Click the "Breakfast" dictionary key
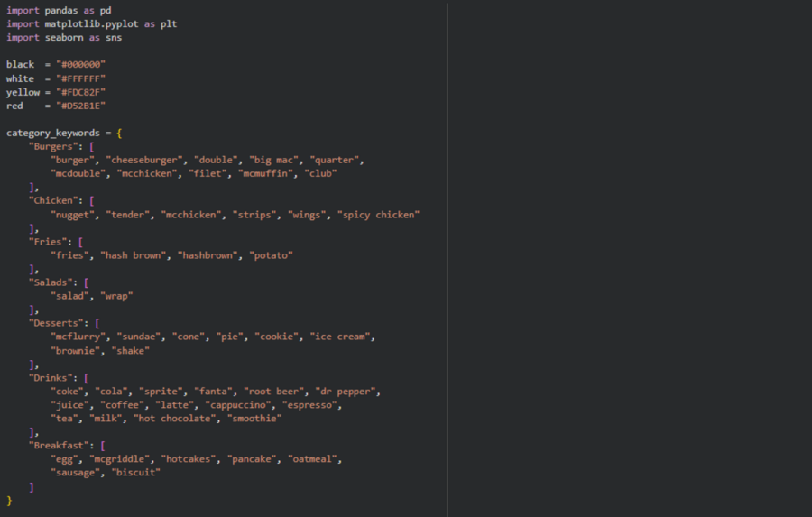The height and width of the screenshot is (517, 812). click(x=59, y=446)
